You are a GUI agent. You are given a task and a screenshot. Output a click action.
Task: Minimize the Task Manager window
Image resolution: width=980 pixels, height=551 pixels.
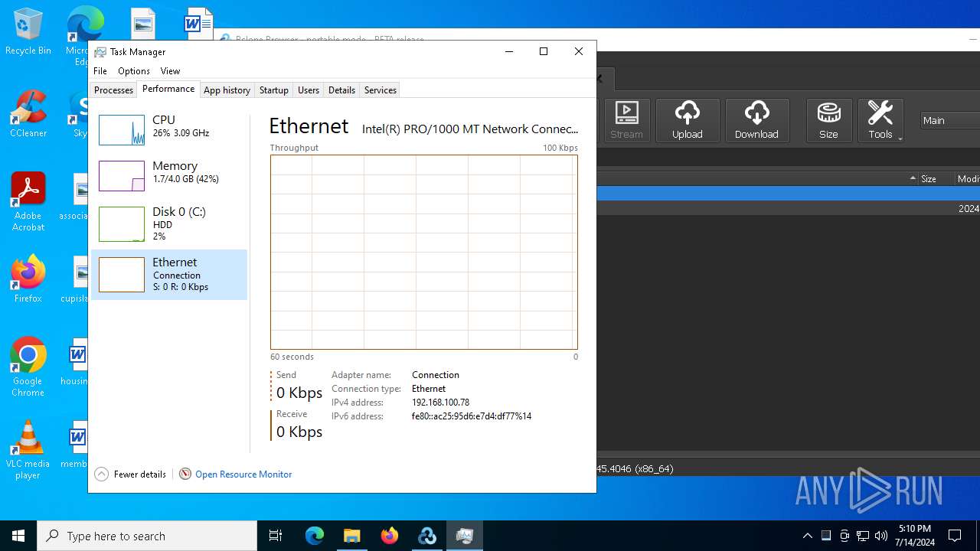pyautogui.click(x=509, y=51)
